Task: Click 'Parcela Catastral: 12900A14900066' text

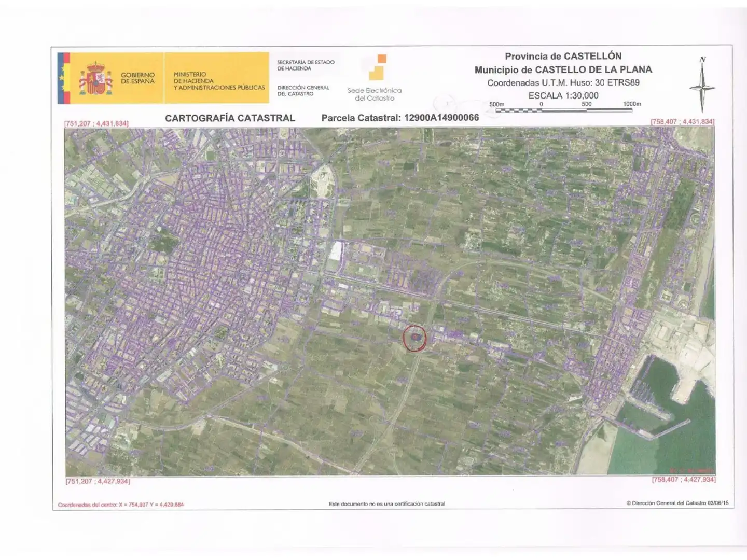Action: pos(400,118)
